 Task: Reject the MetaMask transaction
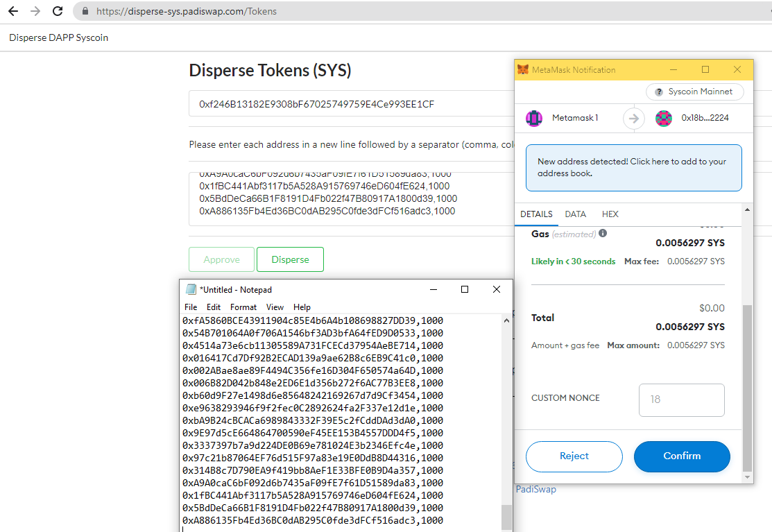(x=574, y=456)
